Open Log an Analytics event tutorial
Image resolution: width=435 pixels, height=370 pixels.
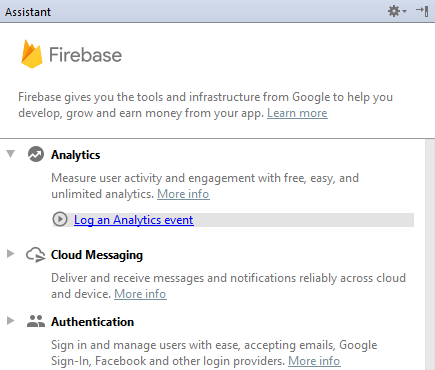pyautogui.click(x=134, y=220)
